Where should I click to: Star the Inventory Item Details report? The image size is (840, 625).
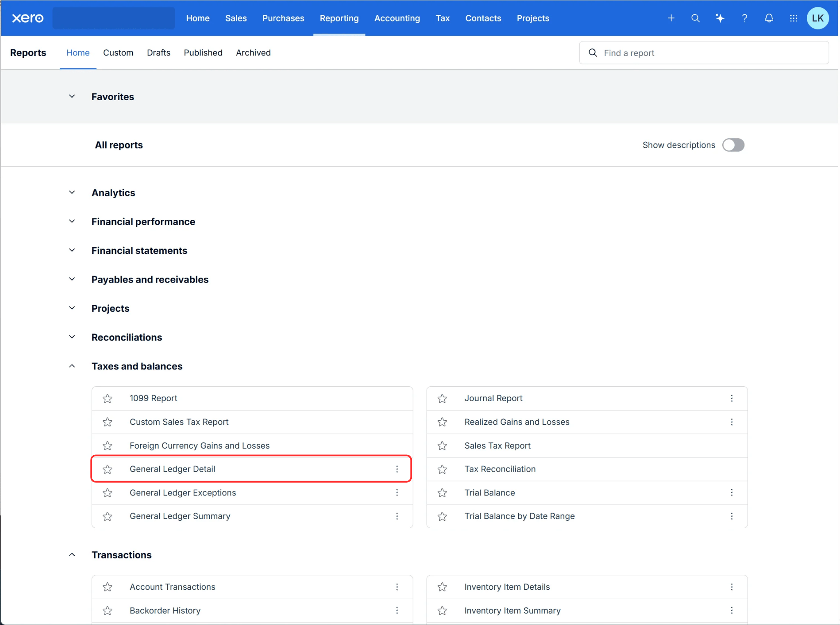(442, 587)
